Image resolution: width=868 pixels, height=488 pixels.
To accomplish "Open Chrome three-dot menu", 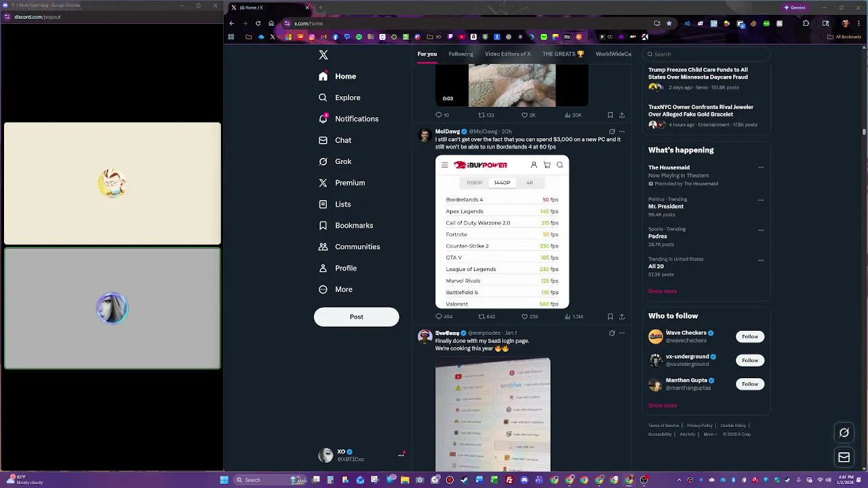I will coord(861,23).
